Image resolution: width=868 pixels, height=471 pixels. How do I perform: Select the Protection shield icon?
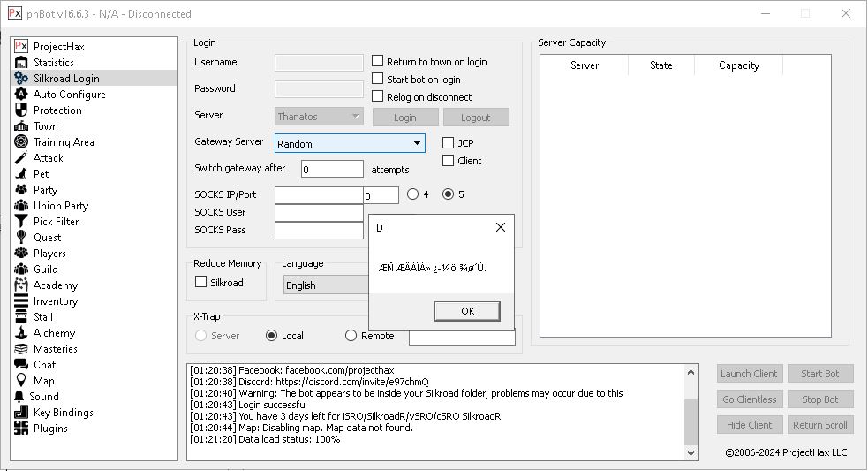(21, 110)
